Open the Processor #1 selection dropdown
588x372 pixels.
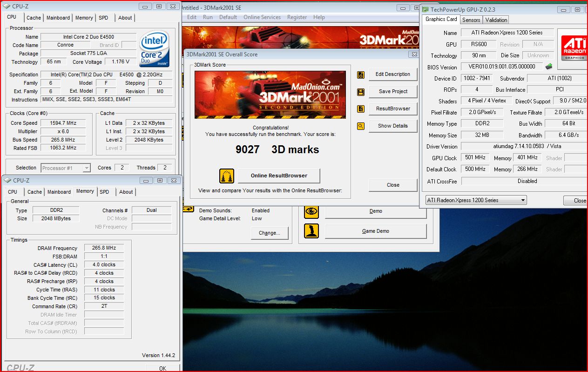tap(66, 168)
